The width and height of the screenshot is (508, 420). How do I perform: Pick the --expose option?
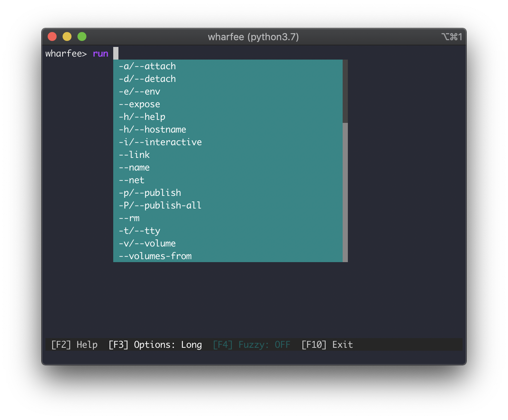point(228,104)
